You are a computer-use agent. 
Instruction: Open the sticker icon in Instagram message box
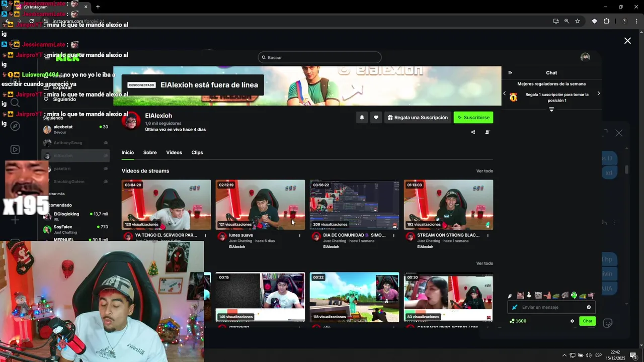608,323
